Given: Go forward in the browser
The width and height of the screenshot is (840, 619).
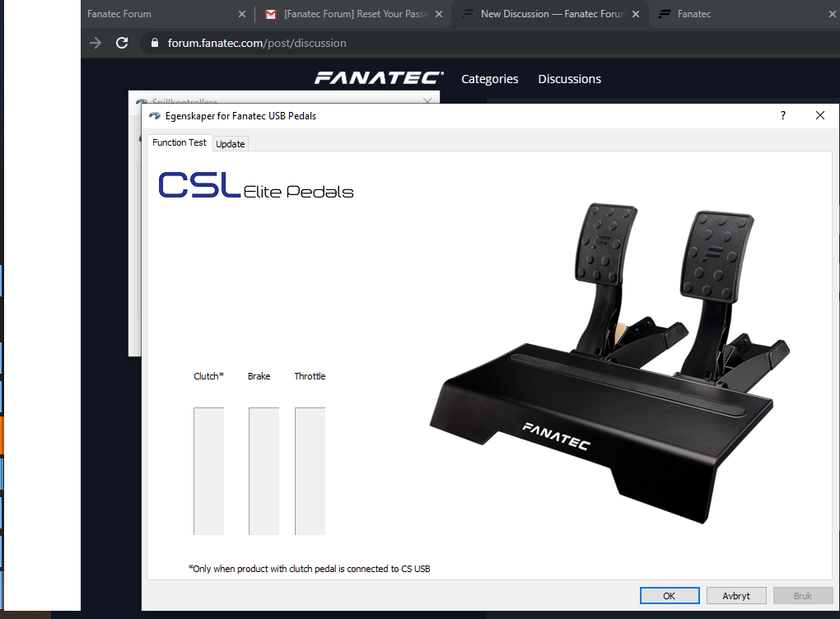Looking at the screenshot, I should coord(96,43).
